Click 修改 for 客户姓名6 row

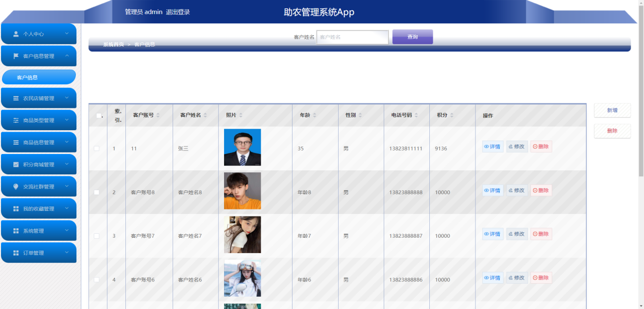(x=517, y=278)
